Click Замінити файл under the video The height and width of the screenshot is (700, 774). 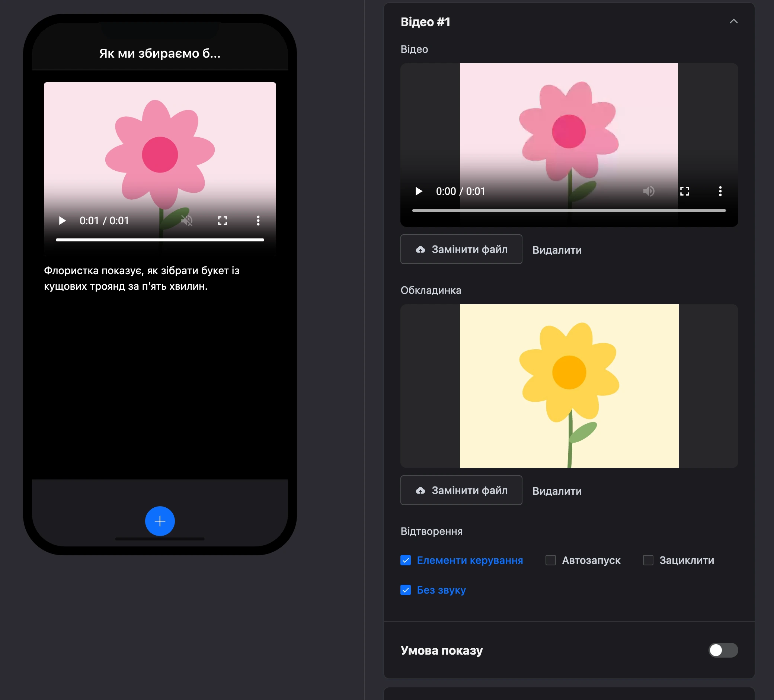(x=461, y=250)
